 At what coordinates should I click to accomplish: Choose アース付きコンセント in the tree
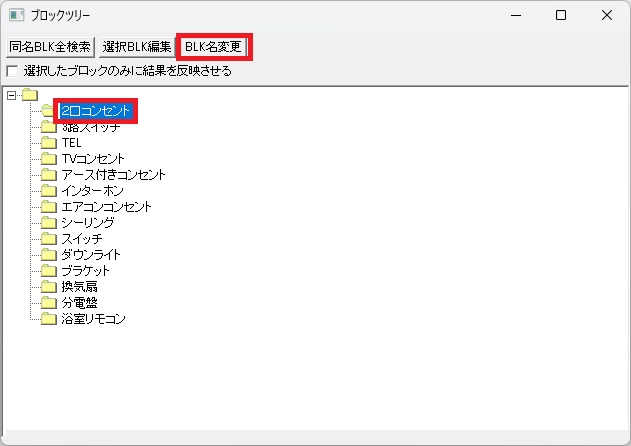pyautogui.click(x=113, y=175)
